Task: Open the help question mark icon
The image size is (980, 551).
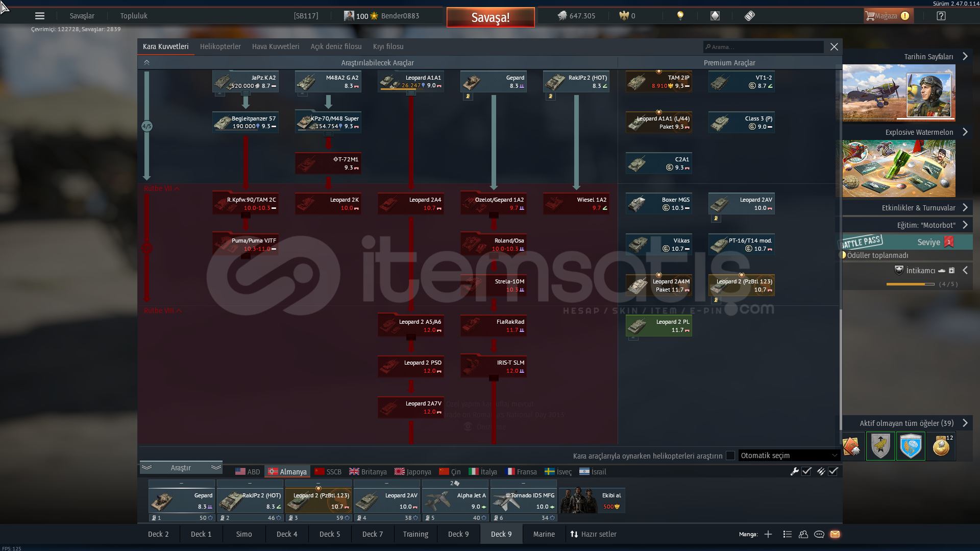Action: pos(941,16)
